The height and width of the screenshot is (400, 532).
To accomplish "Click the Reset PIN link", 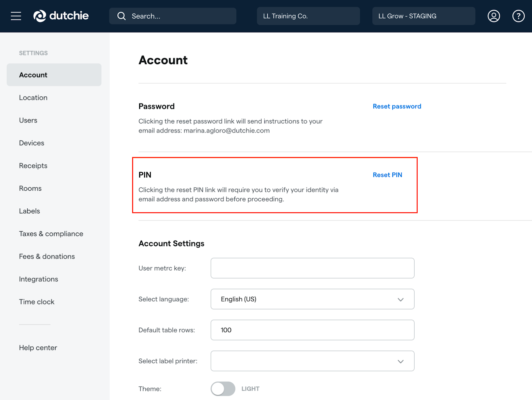I will click(x=387, y=175).
